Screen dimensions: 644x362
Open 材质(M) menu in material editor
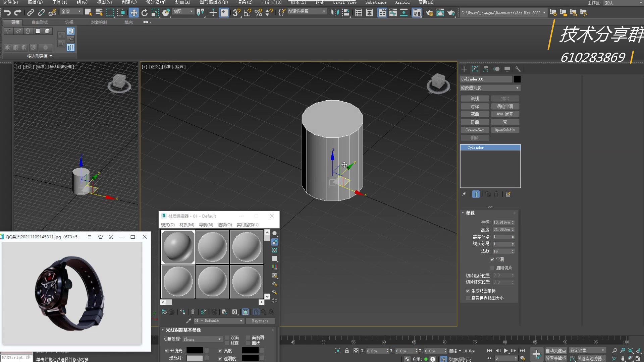pos(186,225)
